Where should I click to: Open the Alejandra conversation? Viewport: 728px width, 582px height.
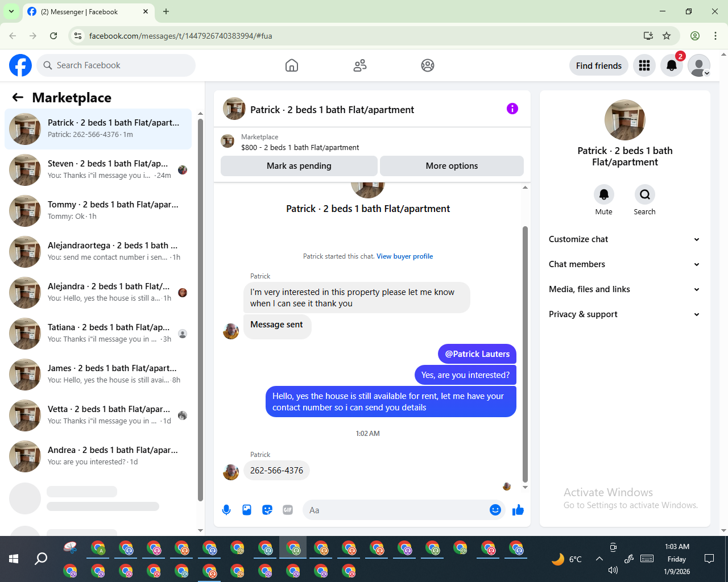pyautogui.click(x=98, y=293)
